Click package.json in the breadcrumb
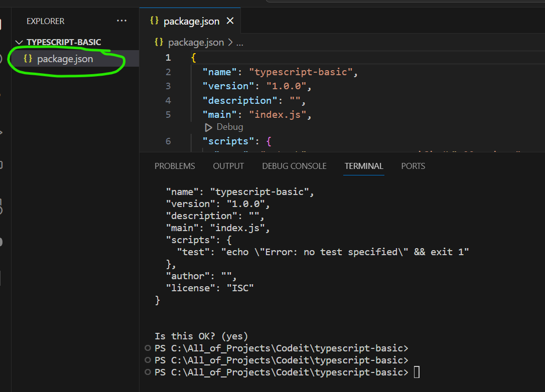Viewport: 545px width, 392px height. coord(196,43)
